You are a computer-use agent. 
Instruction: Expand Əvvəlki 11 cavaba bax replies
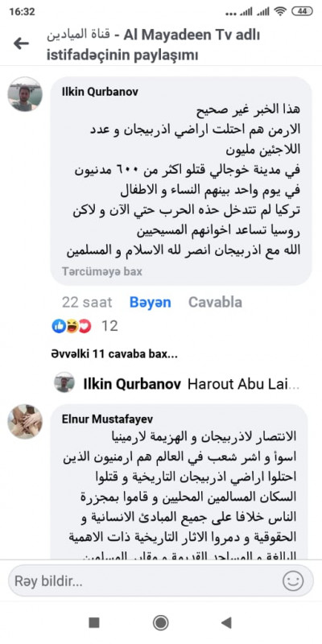[114, 354]
